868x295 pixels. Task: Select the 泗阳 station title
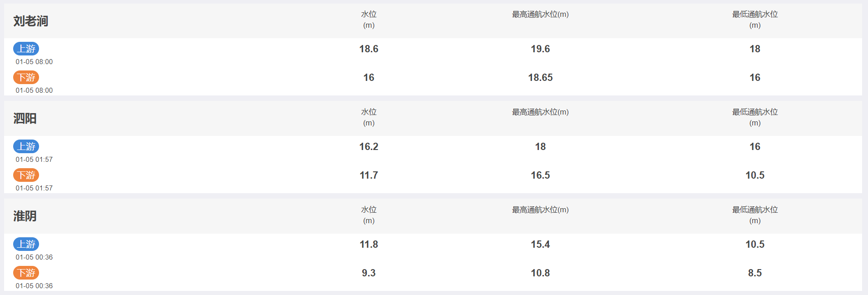25,119
